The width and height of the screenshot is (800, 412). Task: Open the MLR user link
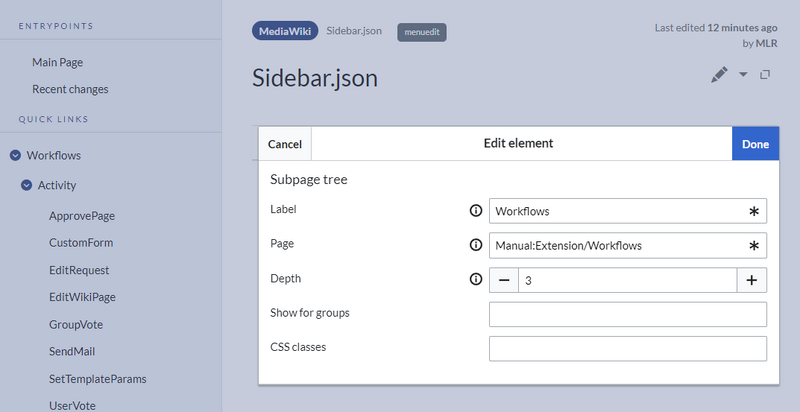766,43
